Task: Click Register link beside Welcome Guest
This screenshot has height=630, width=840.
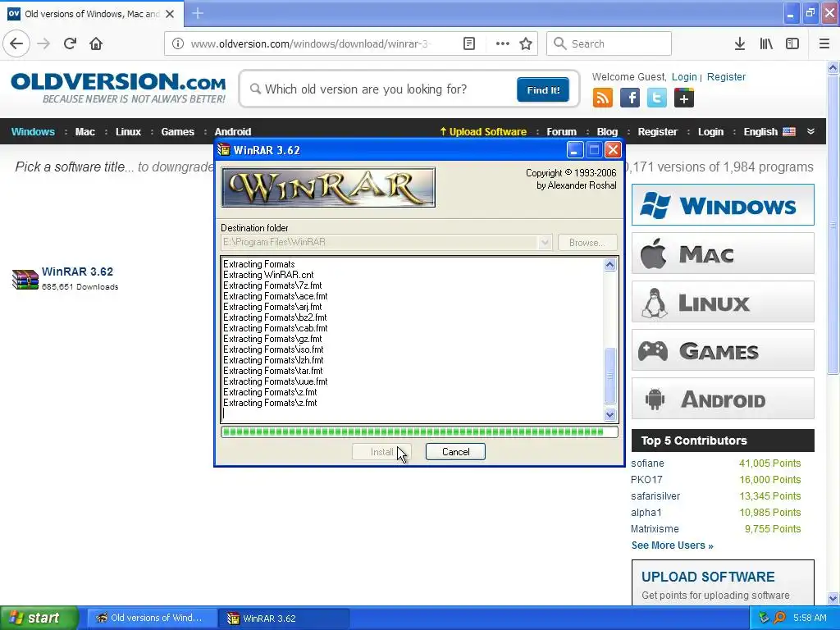Action: point(726,76)
